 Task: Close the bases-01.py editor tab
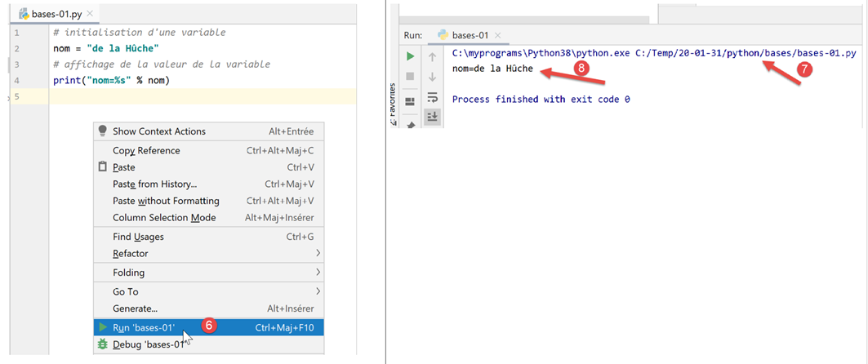(90, 15)
